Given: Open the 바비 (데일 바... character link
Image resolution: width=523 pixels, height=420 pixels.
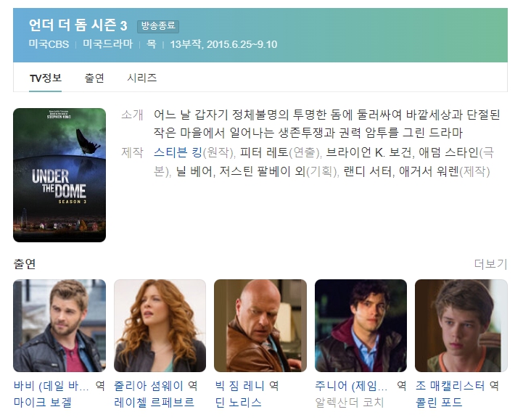Looking at the screenshot, I should click(x=51, y=386).
